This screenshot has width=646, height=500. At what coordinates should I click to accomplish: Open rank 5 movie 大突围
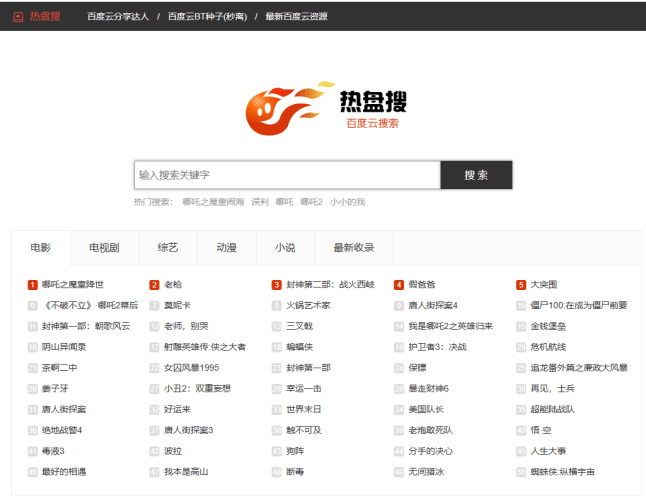click(544, 285)
